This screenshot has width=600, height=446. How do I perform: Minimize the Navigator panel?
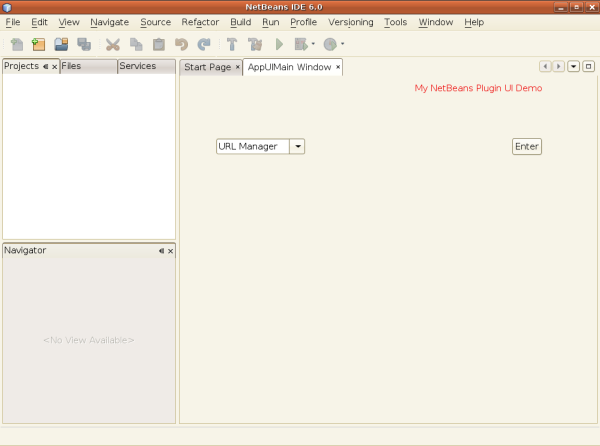coord(161,251)
